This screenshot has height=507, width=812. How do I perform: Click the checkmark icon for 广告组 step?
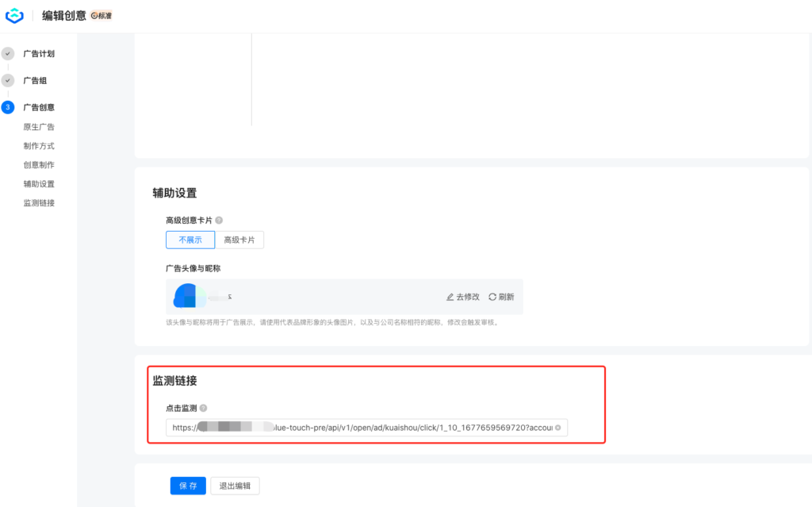[8, 81]
